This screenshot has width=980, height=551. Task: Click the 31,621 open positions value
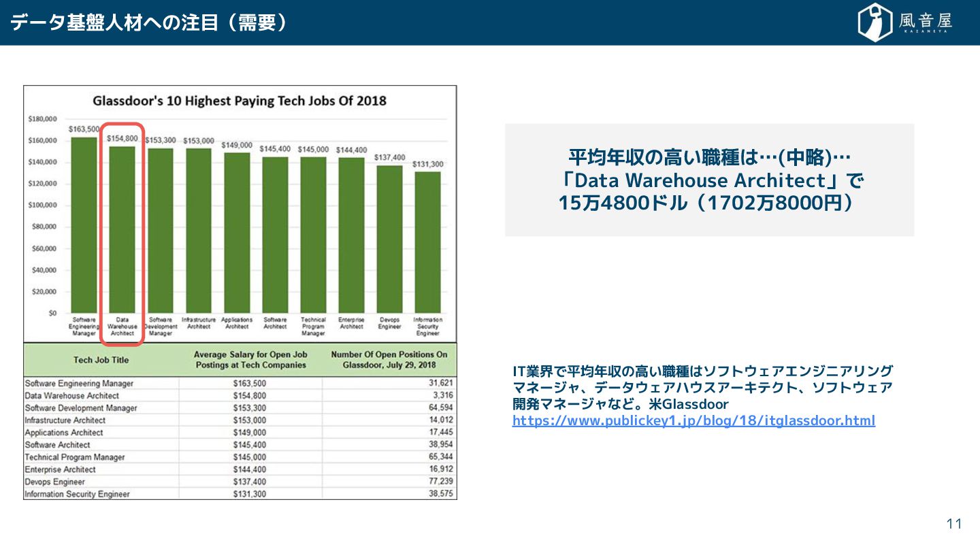[x=441, y=383]
